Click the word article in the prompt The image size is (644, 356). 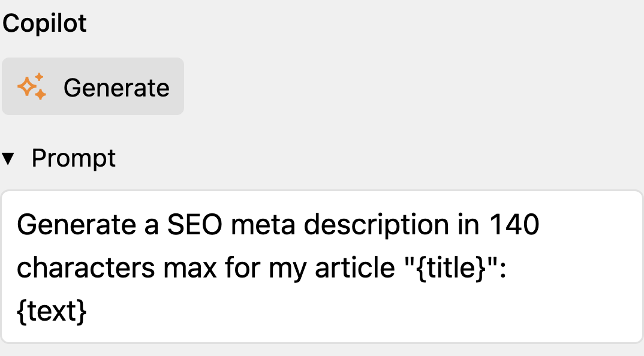(x=354, y=268)
